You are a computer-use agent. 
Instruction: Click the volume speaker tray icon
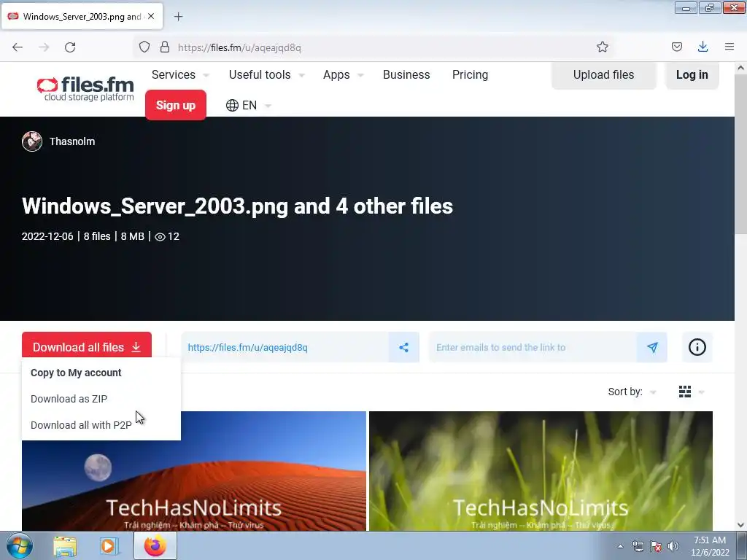click(x=673, y=546)
